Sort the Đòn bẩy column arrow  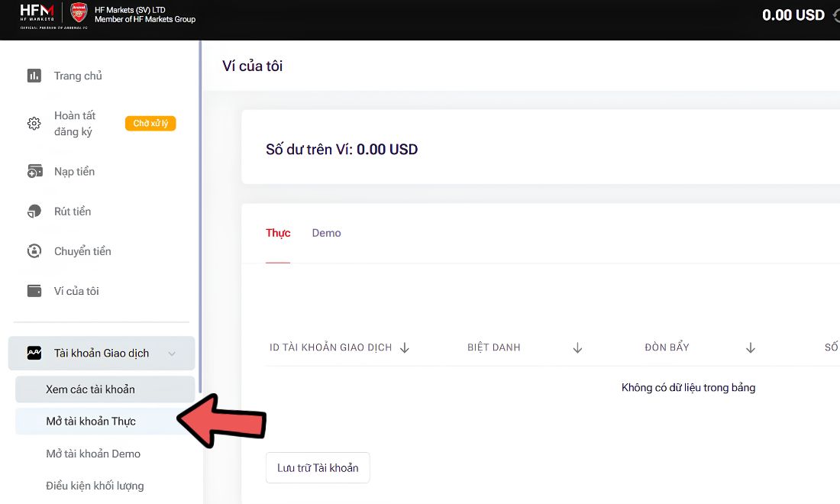pyautogui.click(x=751, y=347)
